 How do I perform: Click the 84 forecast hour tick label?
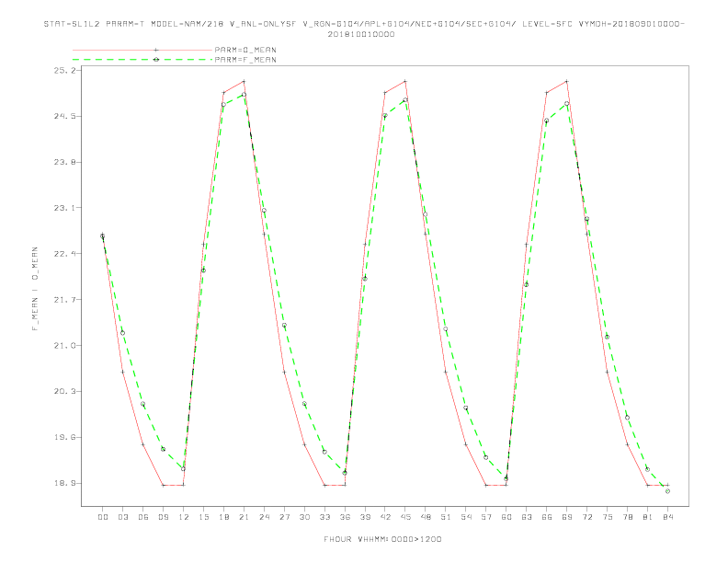[x=667, y=517]
